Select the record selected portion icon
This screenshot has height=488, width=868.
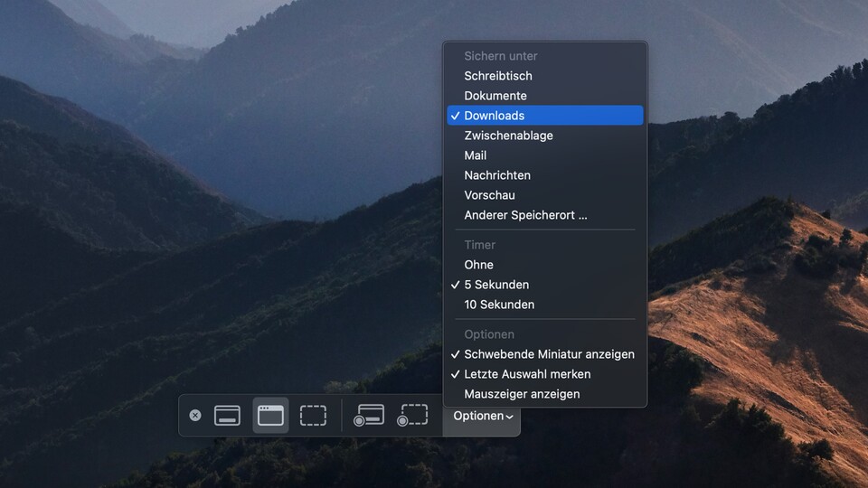click(412, 416)
